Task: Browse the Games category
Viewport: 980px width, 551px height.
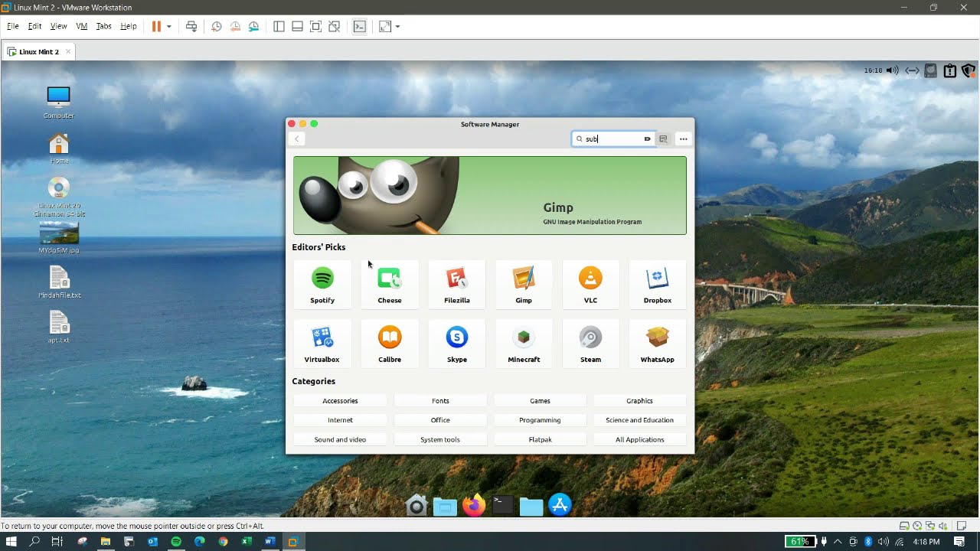Action: 540,400
